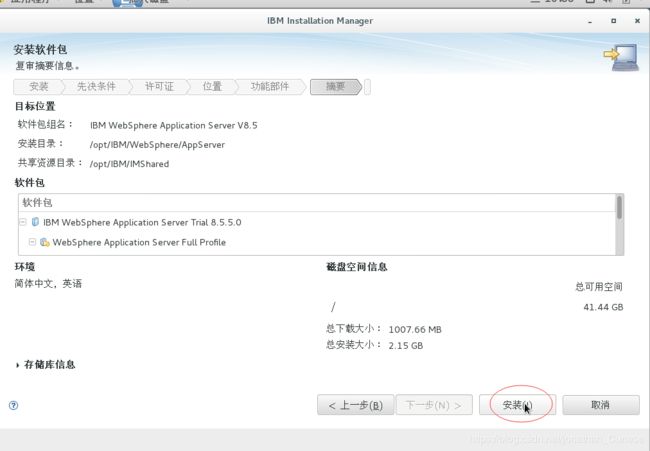Click the WebSphere Application Server Trial package icon
650x451 pixels.
pos(35,222)
